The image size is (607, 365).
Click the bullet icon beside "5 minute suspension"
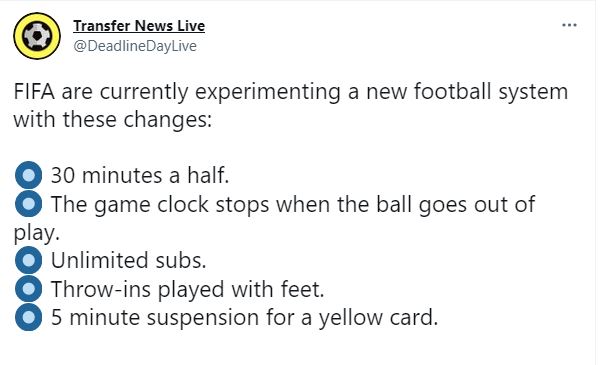point(28,317)
